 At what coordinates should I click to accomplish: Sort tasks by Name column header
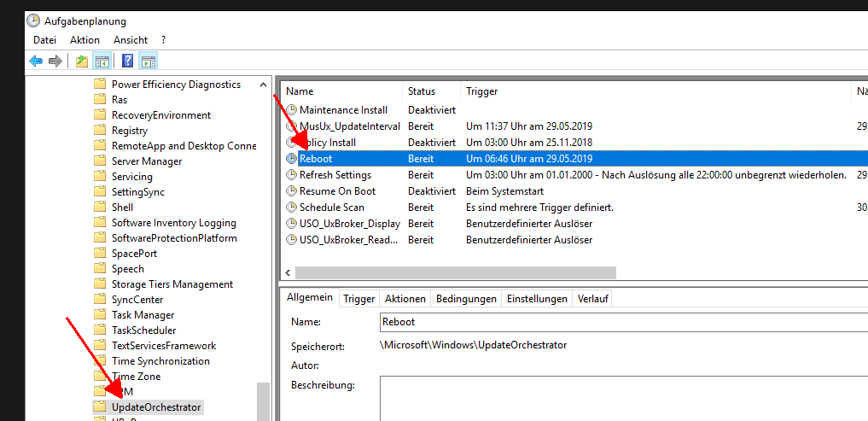[300, 91]
